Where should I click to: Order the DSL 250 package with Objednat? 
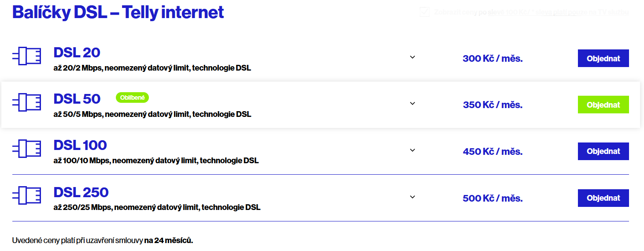[x=603, y=198]
